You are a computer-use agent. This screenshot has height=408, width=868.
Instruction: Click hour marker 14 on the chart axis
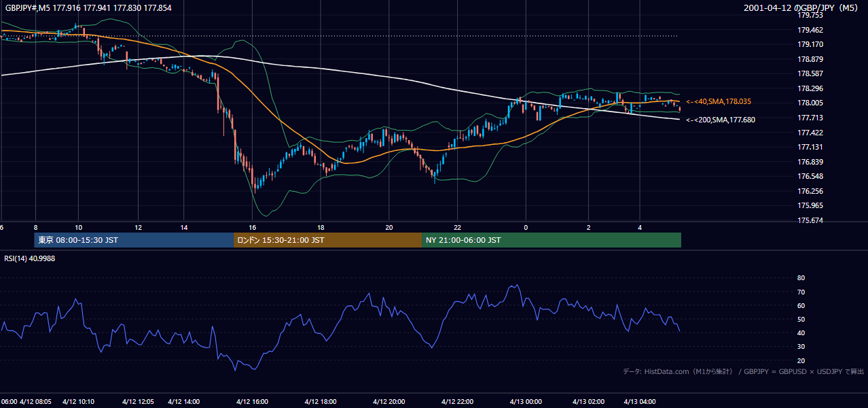pos(183,227)
